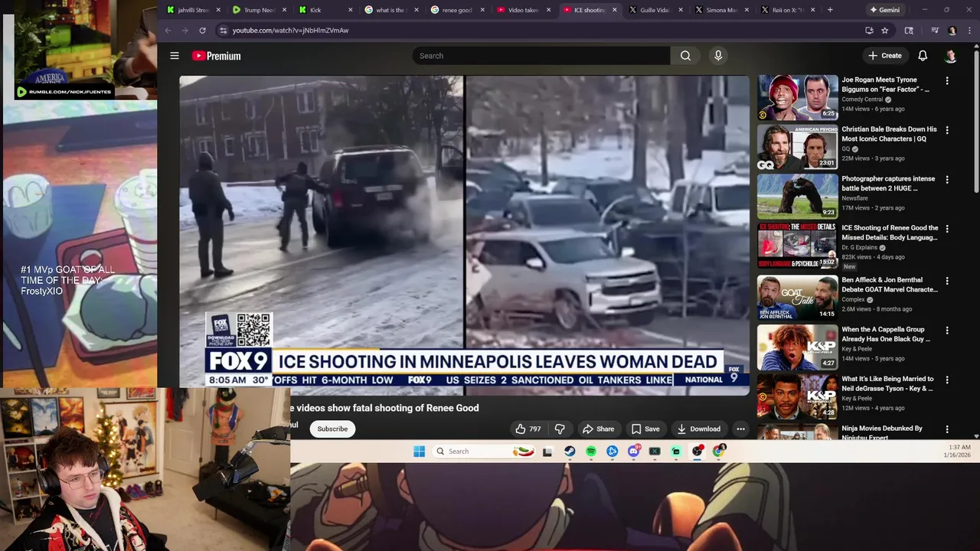Open Ben Affleck GOAT Talk thumbnail
Screen dimensions: 980x551
pos(798,296)
